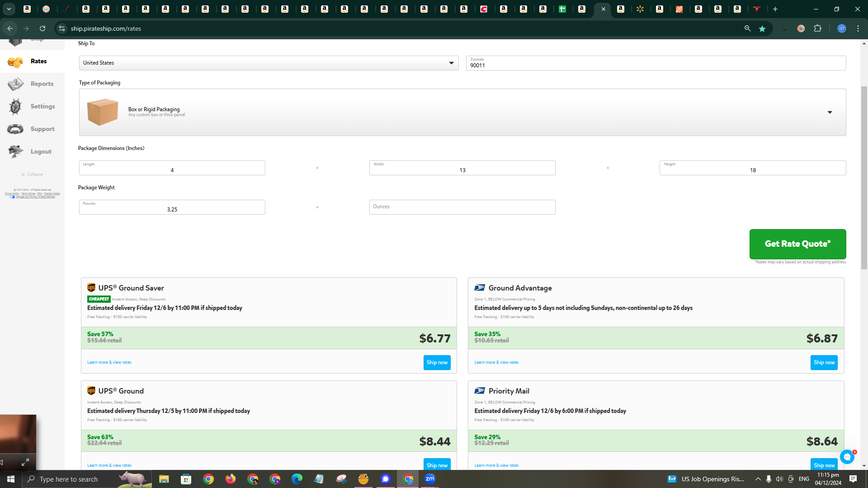Ship now with UPS Ground
Viewport: 868px width, 488px height.
[437, 465]
